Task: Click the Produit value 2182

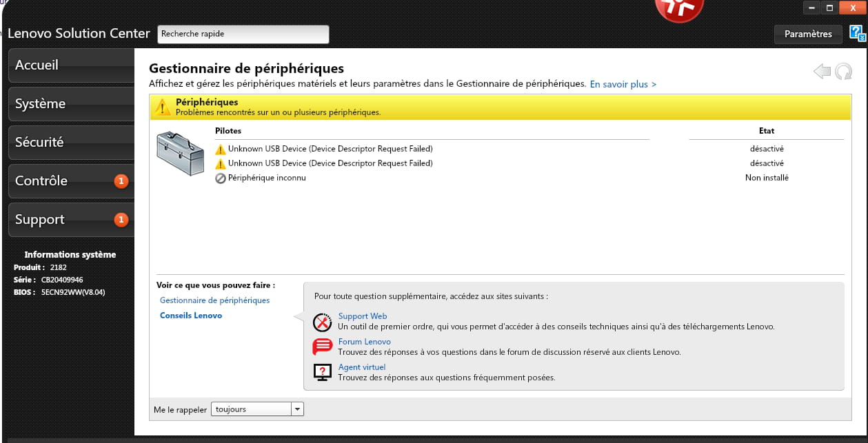Action: tap(59, 267)
